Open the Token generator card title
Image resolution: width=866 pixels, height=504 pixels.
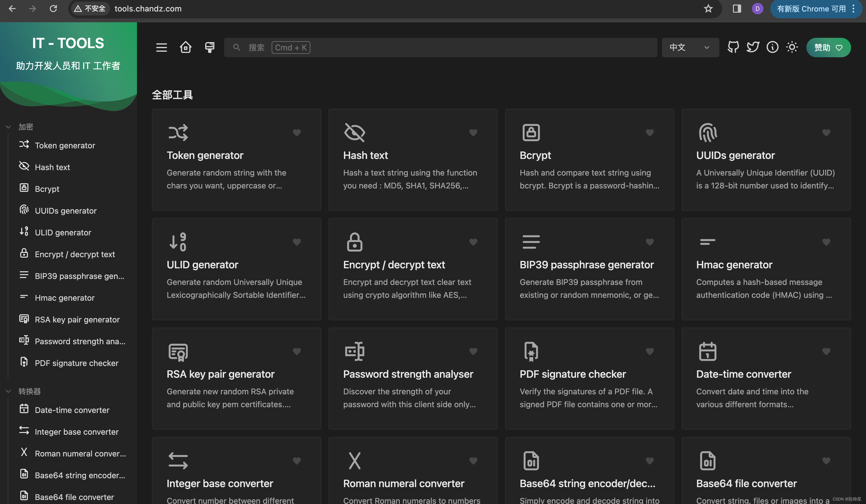pyautogui.click(x=205, y=155)
